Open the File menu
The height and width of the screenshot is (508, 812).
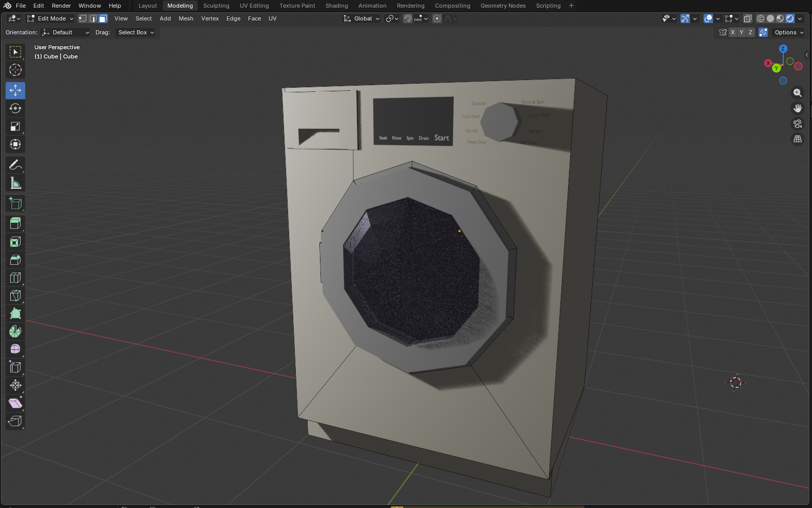coord(21,6)
